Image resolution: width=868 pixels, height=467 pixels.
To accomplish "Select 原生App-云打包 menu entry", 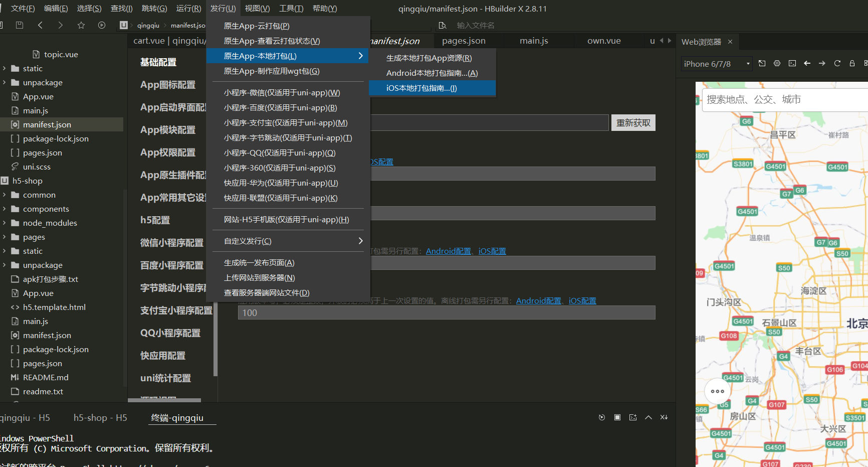I will (257, 26).
